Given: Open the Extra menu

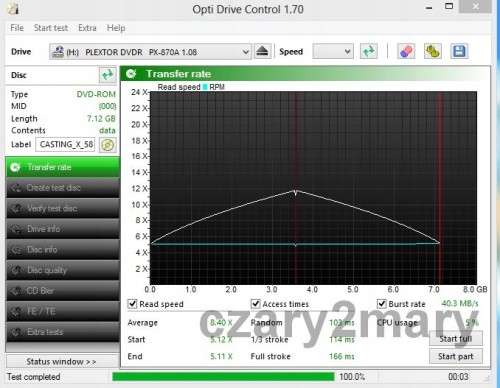Looking at the screenshot, I should click(87, 28).
